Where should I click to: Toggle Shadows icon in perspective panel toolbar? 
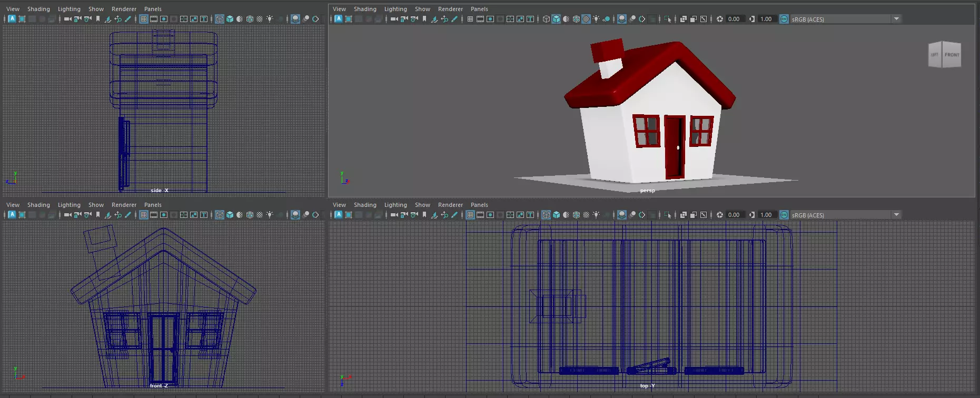(x=606, y=19)
